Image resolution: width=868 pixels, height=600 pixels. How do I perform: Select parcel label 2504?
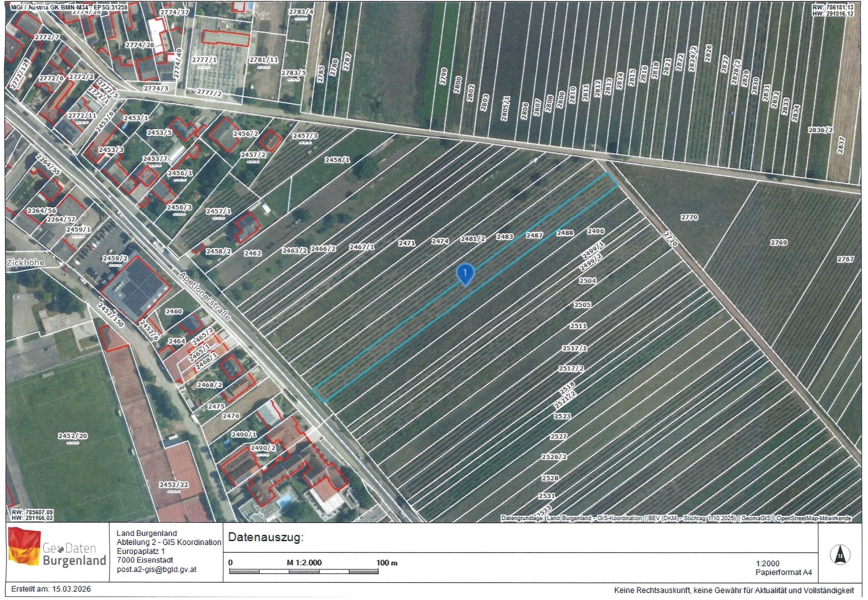click(587, 281)
